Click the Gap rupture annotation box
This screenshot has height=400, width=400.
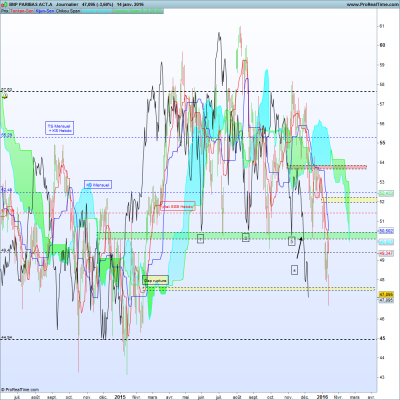(x=155, y=281)
